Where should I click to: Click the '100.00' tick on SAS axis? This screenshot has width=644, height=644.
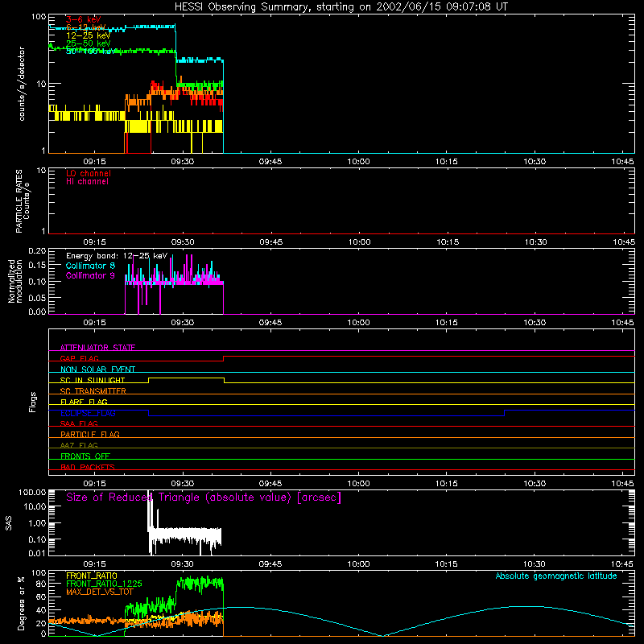coord(32,492)
